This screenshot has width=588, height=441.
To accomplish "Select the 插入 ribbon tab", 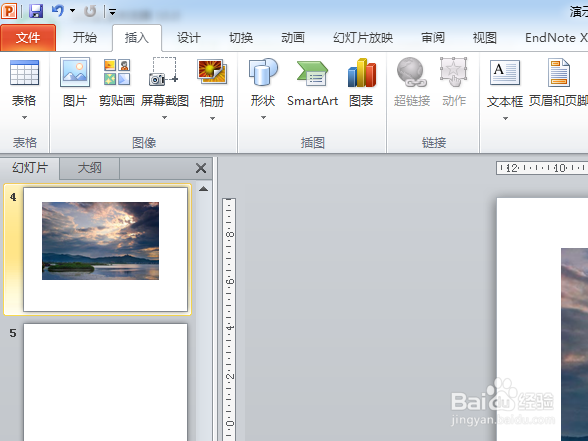I will pos(136,38).
